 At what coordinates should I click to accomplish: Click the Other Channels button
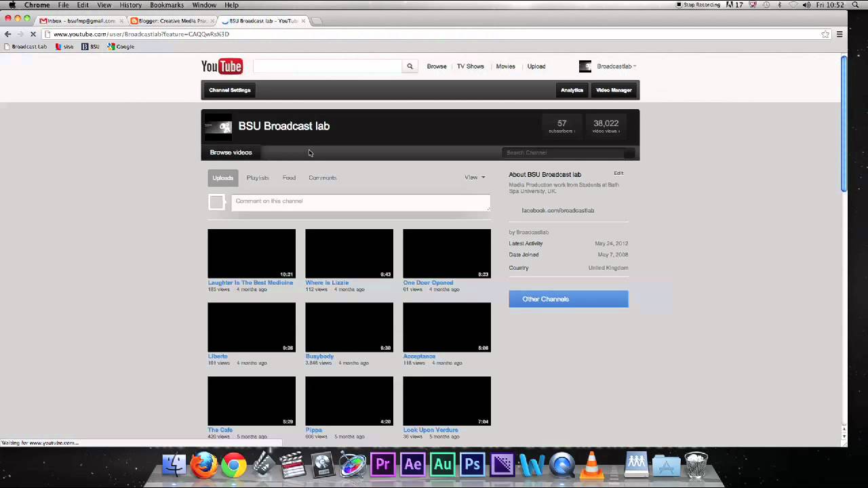(x=568, y=299)
